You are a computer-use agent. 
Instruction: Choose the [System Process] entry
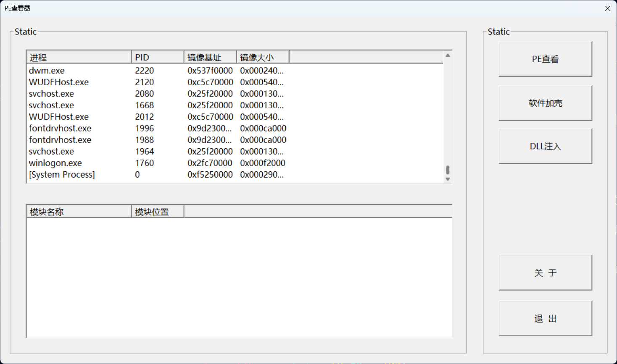[62, 175]
